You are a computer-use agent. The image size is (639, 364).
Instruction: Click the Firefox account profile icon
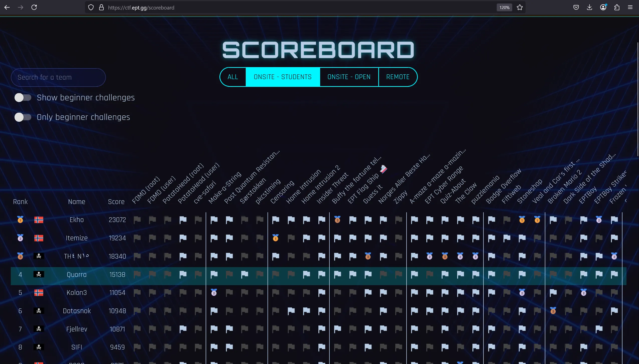[x=603, y=7]
